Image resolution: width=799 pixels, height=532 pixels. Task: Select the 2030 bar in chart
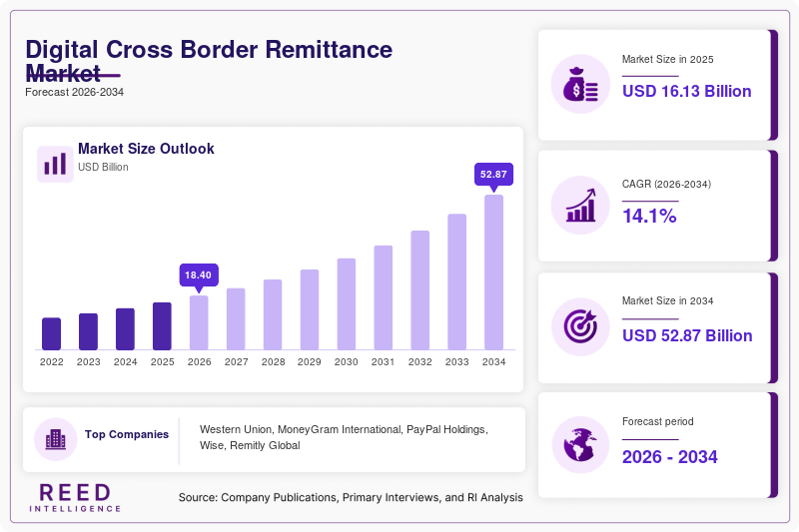(x=347, y=303)
